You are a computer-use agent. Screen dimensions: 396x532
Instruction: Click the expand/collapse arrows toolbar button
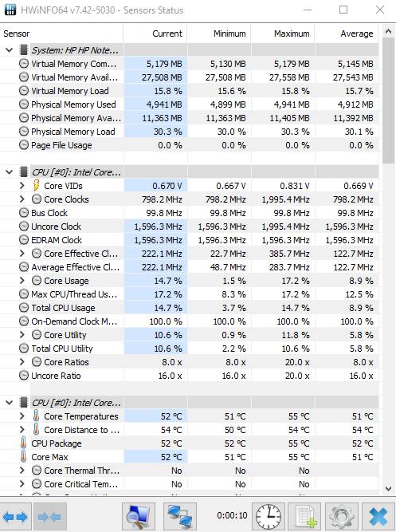[x=16, y=517]
